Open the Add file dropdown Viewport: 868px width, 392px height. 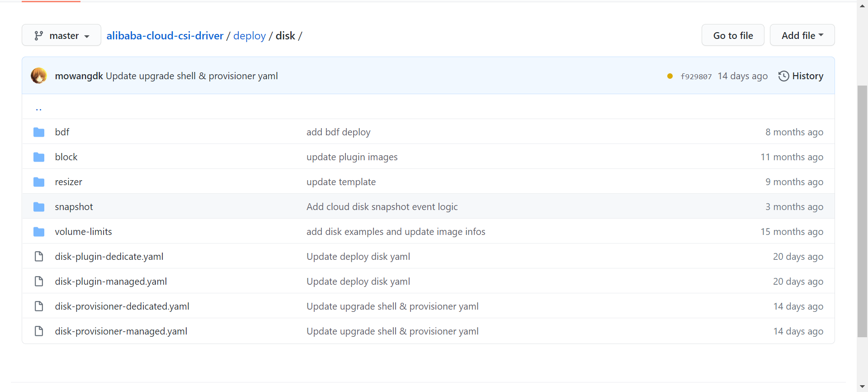tap(802, 35)
